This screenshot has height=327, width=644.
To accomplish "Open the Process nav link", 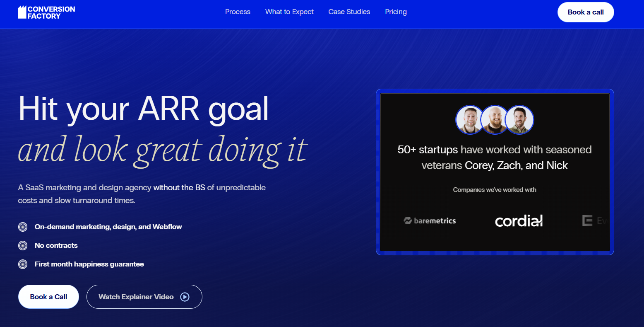I will tap(238, 12).
